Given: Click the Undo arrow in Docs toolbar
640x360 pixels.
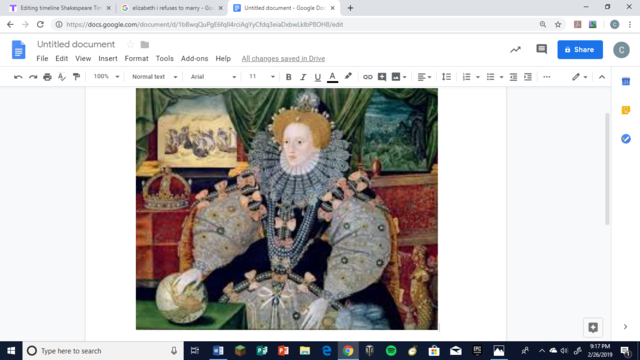Looking at the screenshot, I should [x=18, y=77].
